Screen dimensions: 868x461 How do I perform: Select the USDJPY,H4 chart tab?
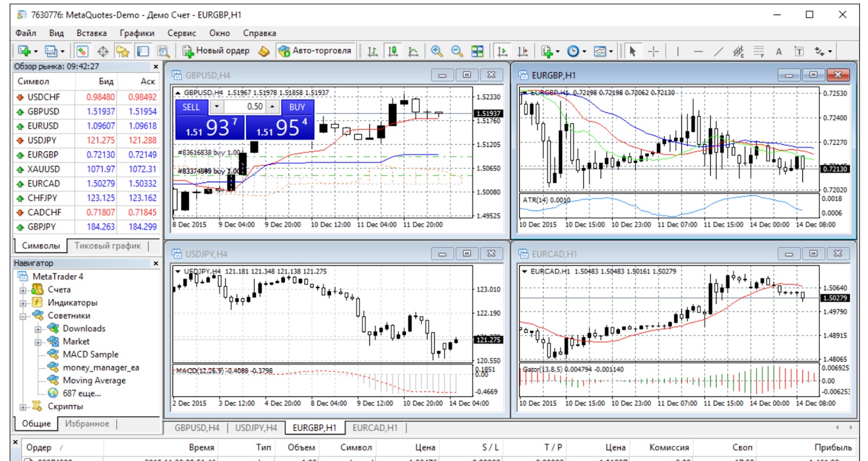click(x=256, y=428)
